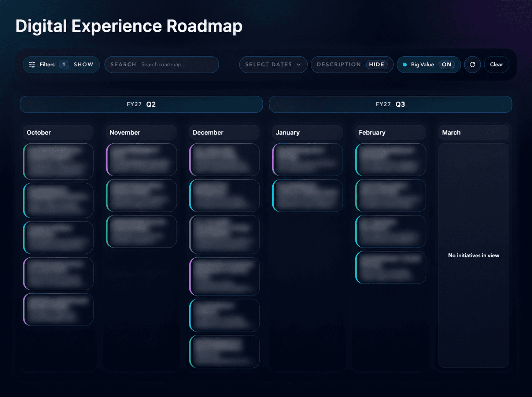
Task: Click the December month header
Action: 224,133
